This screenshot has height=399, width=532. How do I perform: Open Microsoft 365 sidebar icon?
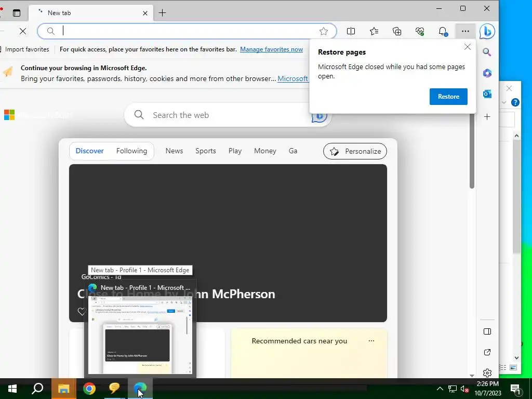tap(487, 73)
